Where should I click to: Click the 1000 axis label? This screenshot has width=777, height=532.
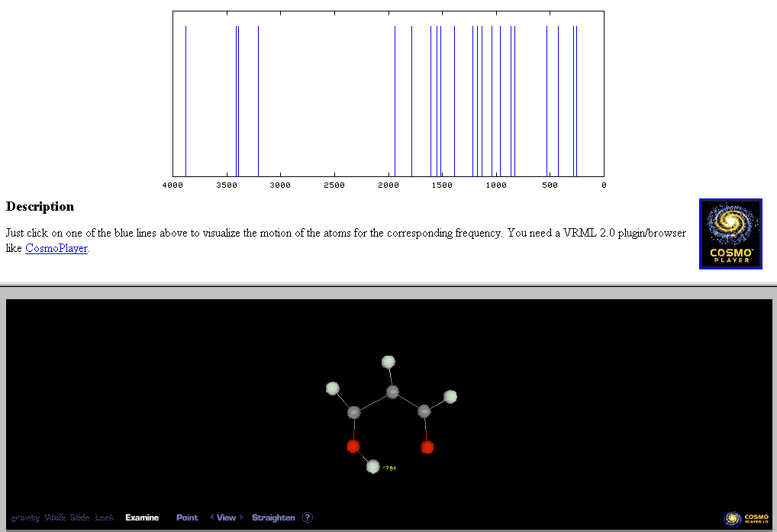click(496, 185)
